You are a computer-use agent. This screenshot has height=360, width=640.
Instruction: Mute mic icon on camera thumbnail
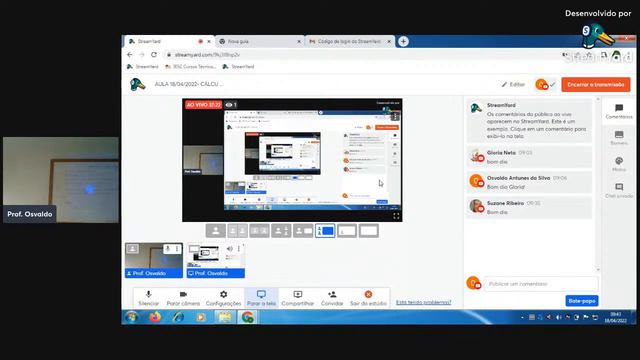167,249
